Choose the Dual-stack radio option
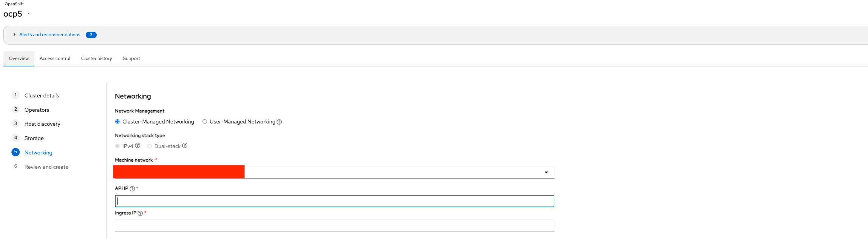868x239 pixels. point(150,146)
